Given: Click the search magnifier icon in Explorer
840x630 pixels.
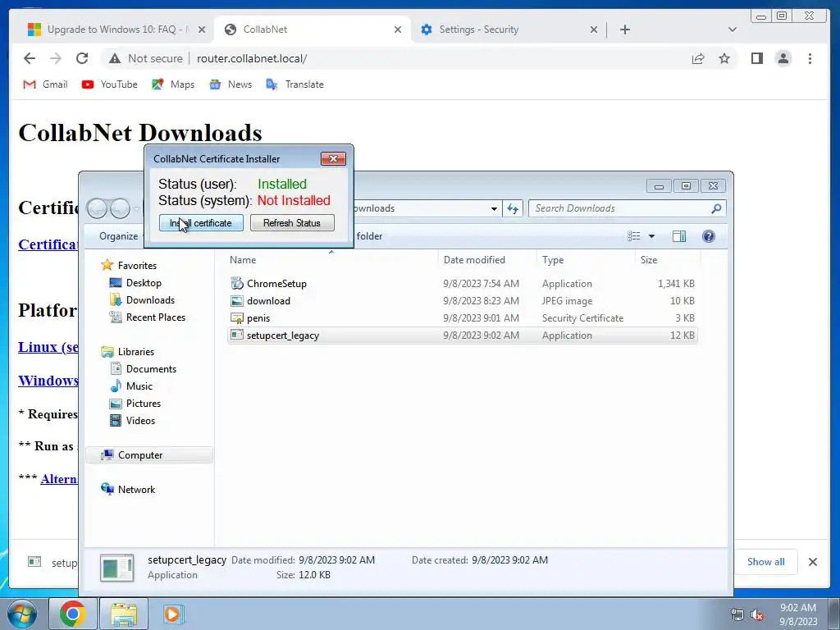Looking at the screenshot, I should click(x=716, y=208).
